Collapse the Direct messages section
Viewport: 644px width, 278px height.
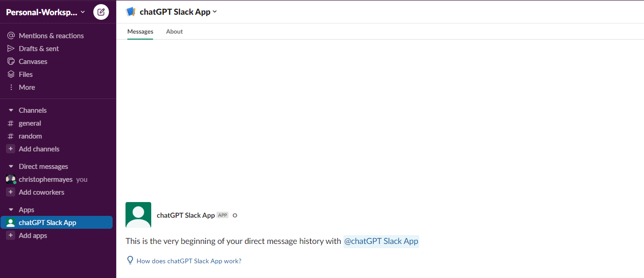point(11,167)
